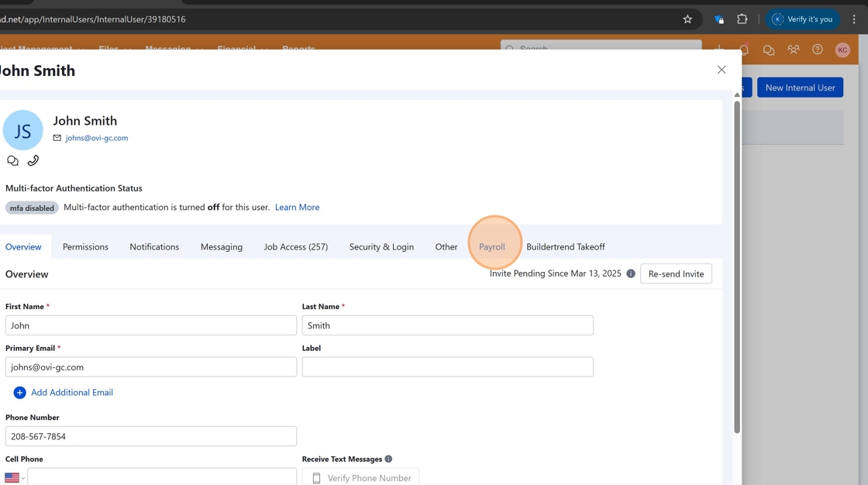Open the Chrome three-dot menu
Screen dimensions: 868x485
[854, 19]
